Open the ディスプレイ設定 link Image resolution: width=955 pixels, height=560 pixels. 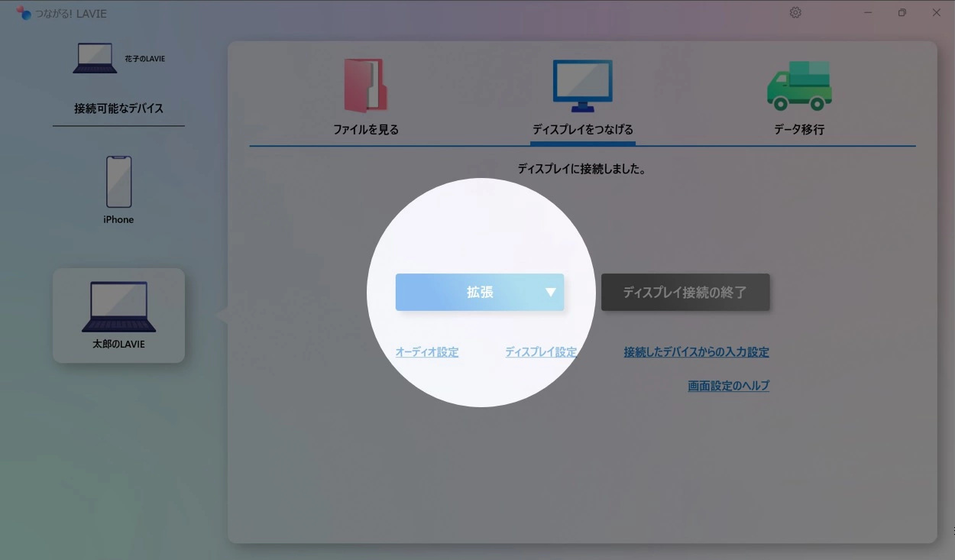click(541, 352)
